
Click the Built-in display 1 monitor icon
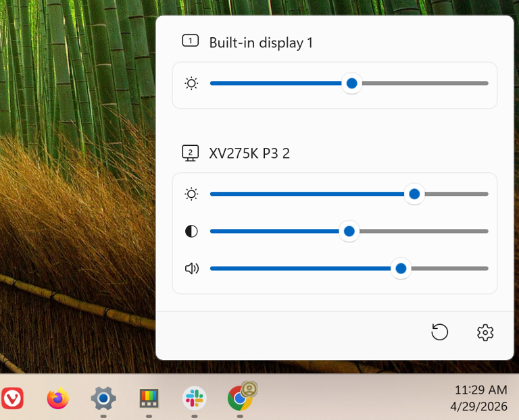[191, 41]
